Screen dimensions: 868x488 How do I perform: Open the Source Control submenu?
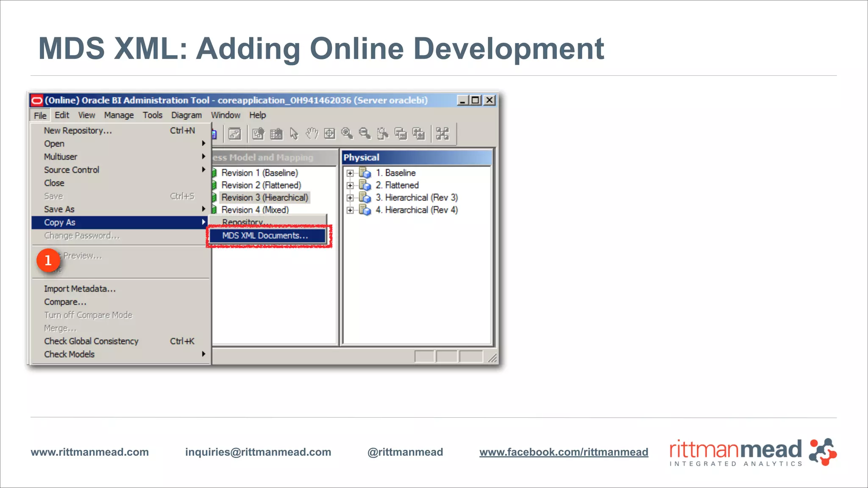pos(72,170)
